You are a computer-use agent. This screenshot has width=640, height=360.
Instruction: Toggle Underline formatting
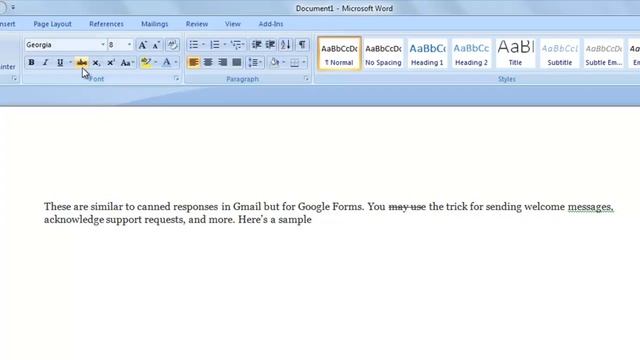pyautogui.click(x=60, y=62)
